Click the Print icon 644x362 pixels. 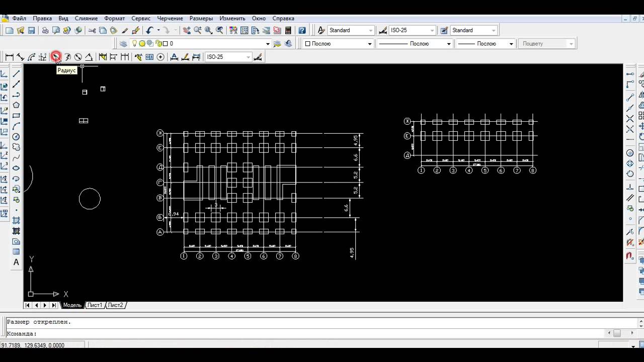(x=45, y=30)
